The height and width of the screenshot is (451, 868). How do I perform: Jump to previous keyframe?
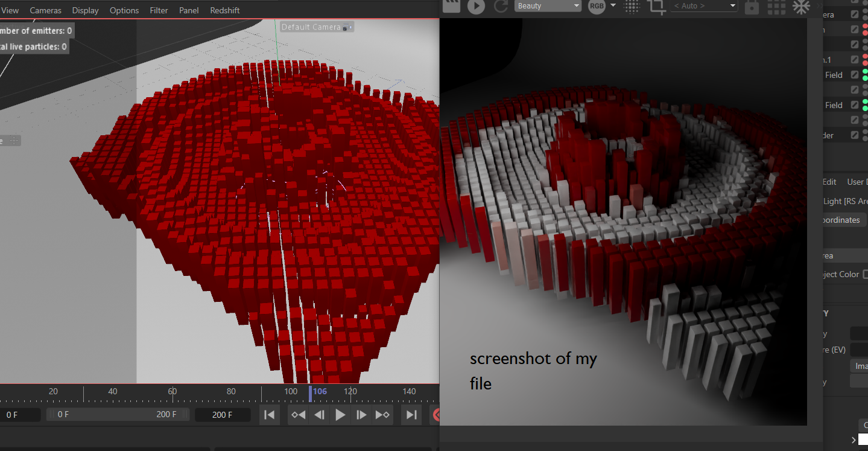click(x=298, y=415)
